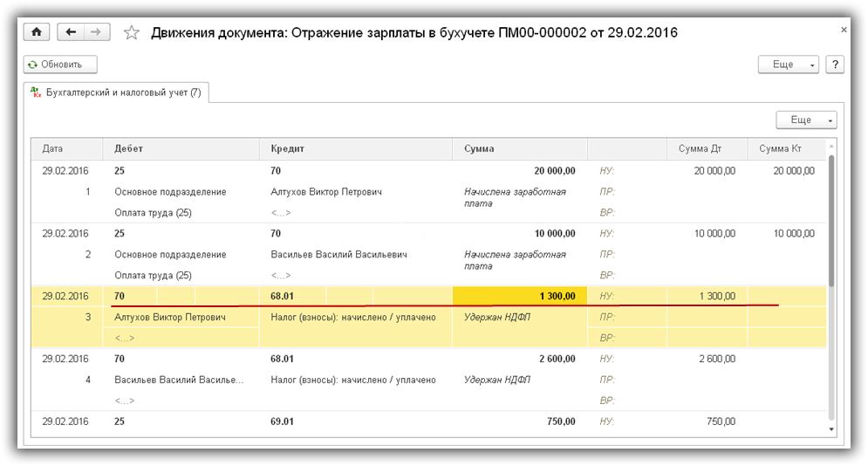Click the table vertical scrollbar thumb

tap(830, 220)
